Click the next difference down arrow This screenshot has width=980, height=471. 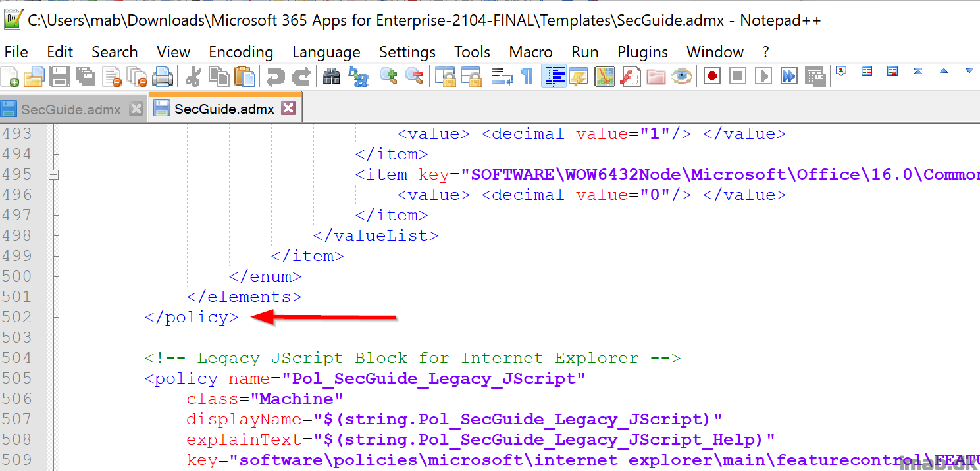click(x=969, y=71)
